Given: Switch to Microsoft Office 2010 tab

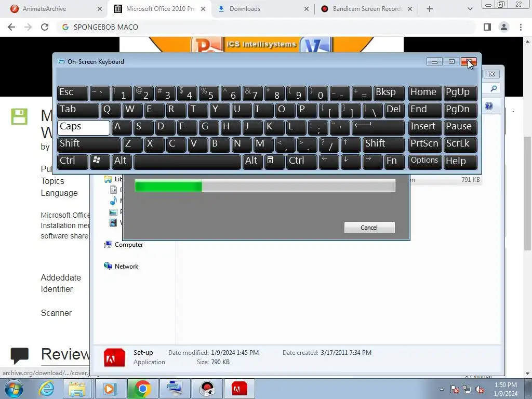Looking at the screenshot, I should [161, 9].
